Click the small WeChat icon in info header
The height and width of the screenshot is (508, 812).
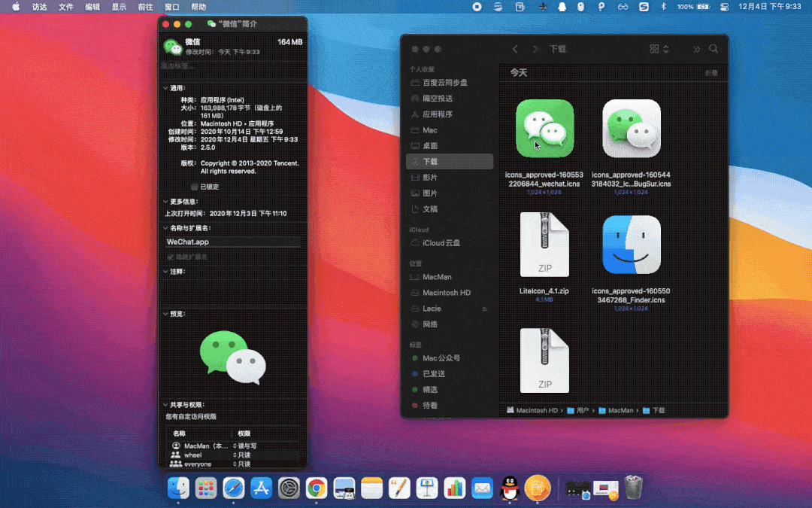tap(173, 47)
